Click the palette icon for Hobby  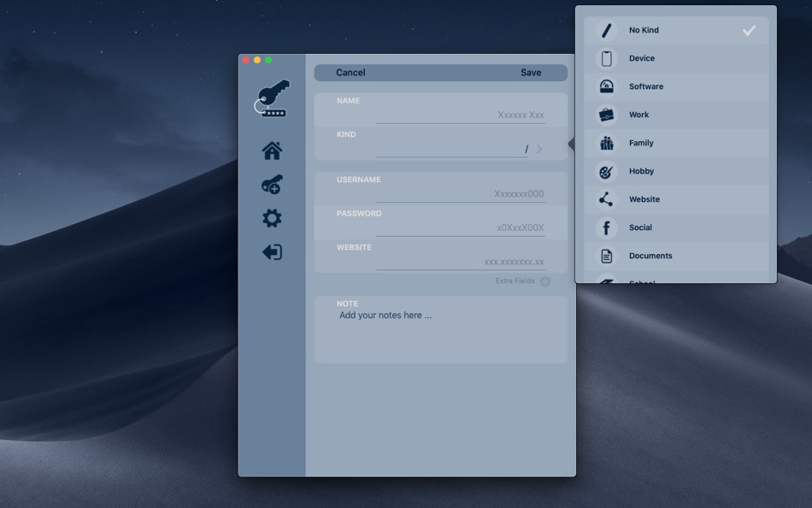[606, 171]
